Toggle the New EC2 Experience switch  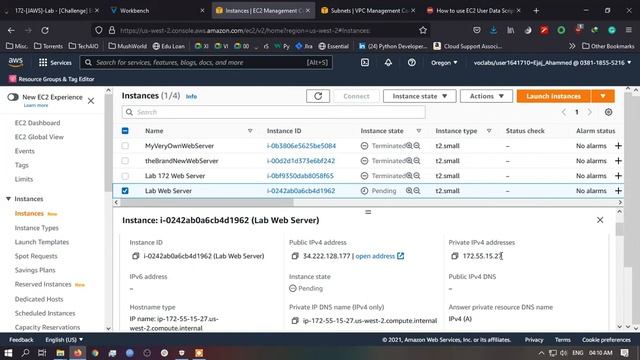pyautogui.click(x=13, y=97)
